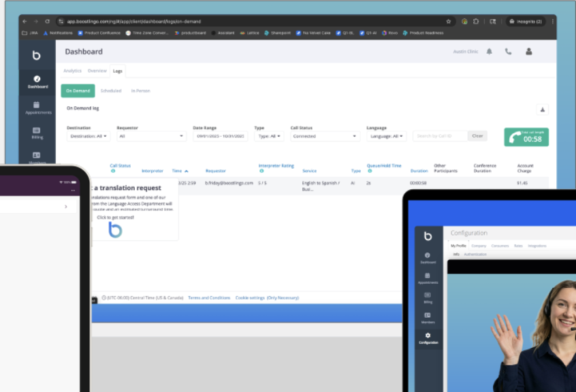Open the Lattice bookmark
This screenshot has width=576, height=392.
249,33
